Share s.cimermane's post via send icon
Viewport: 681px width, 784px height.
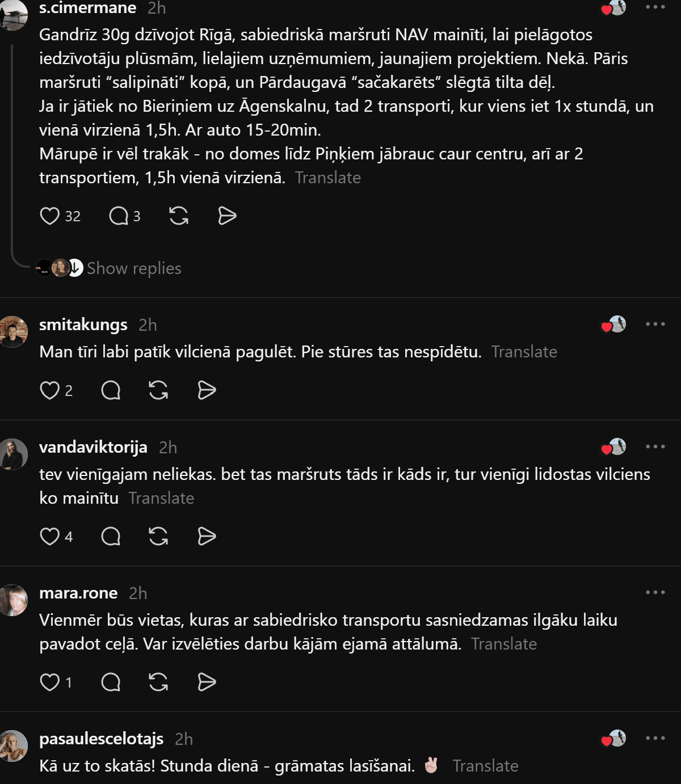click(227, 216)
